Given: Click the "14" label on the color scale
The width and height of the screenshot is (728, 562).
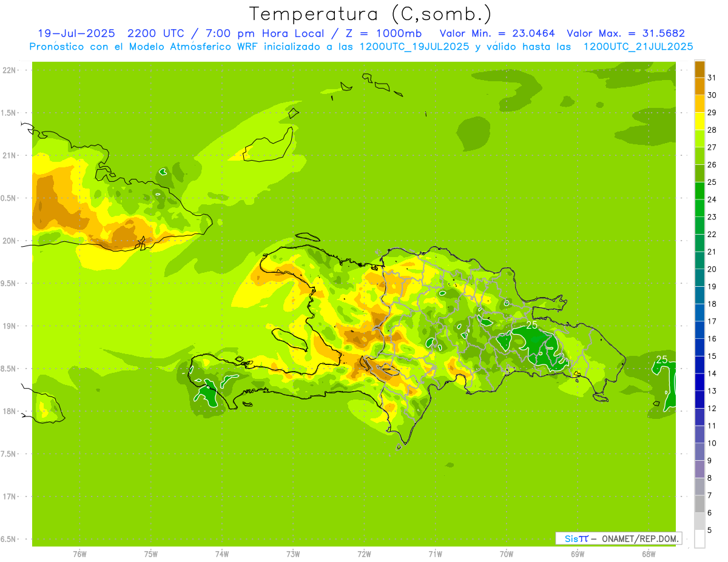Looking at the screenshot, I should pyautogui.click(x=712, y=373).
